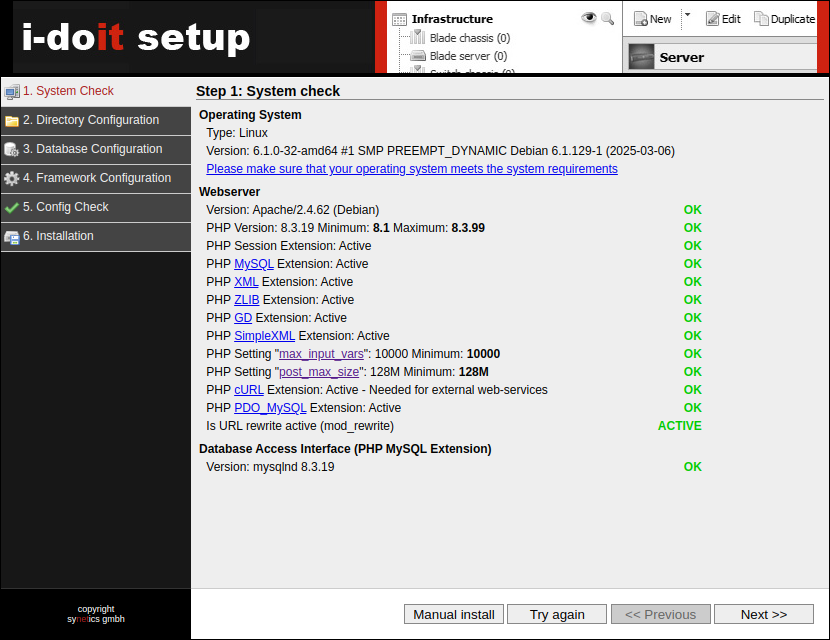This screenshot has height=640, width=830.
Task: Click the Next >> button
Action: point(764,614)
